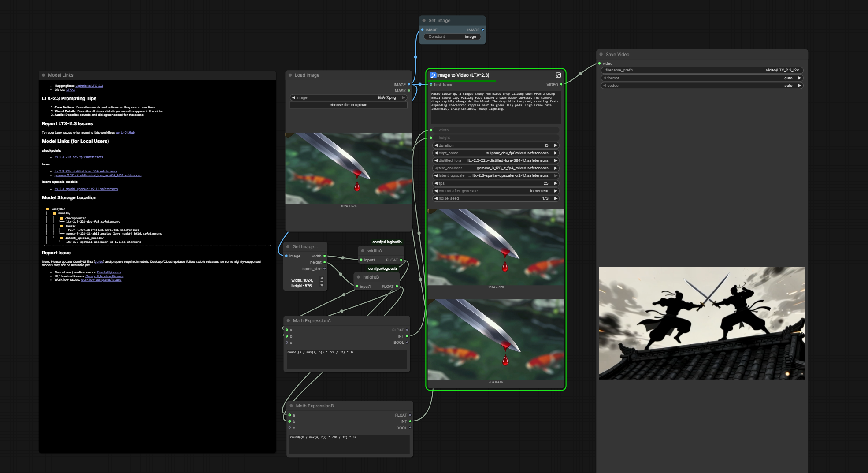Collapse the heightB node via its dot

[x=359, y=277]
